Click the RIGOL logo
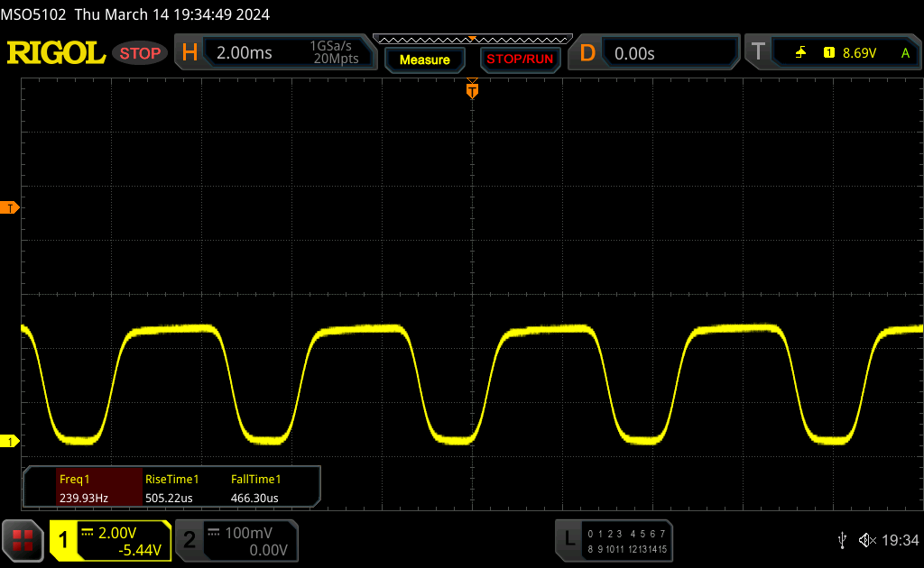The image size is (924, 568). click(x=56, y=53)
